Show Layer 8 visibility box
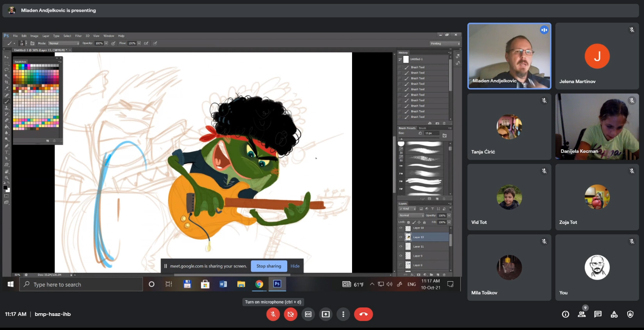Screen dimensions: 644x330 (x=400, y=265)
